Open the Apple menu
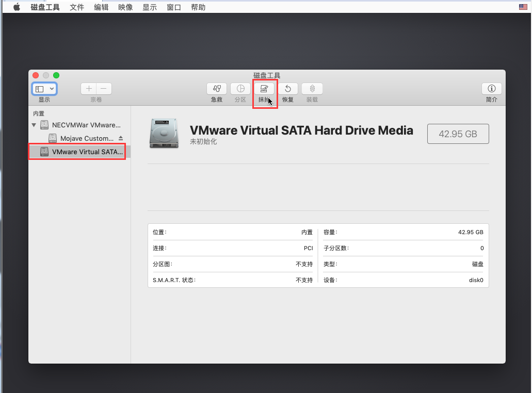Image resolution: width=532 pixels, height=393 pixels. point(17,7)
